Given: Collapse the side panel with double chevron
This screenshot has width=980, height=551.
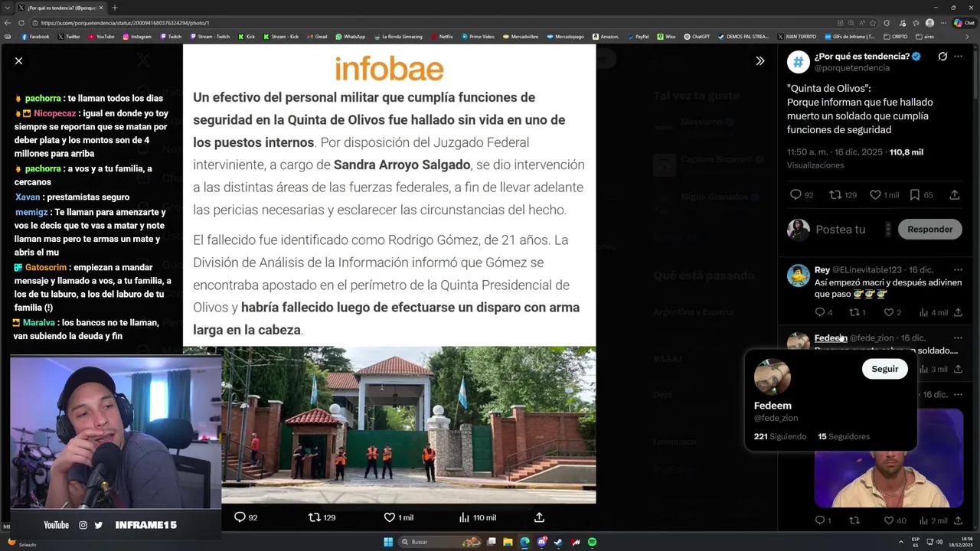Looking at the screenshot, I should (x=760, y=60).
